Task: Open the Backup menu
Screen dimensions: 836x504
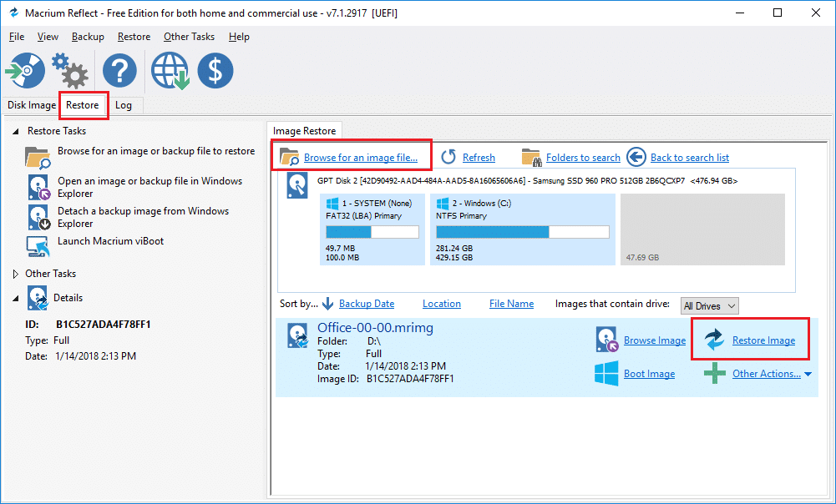Action: [88, 37]
